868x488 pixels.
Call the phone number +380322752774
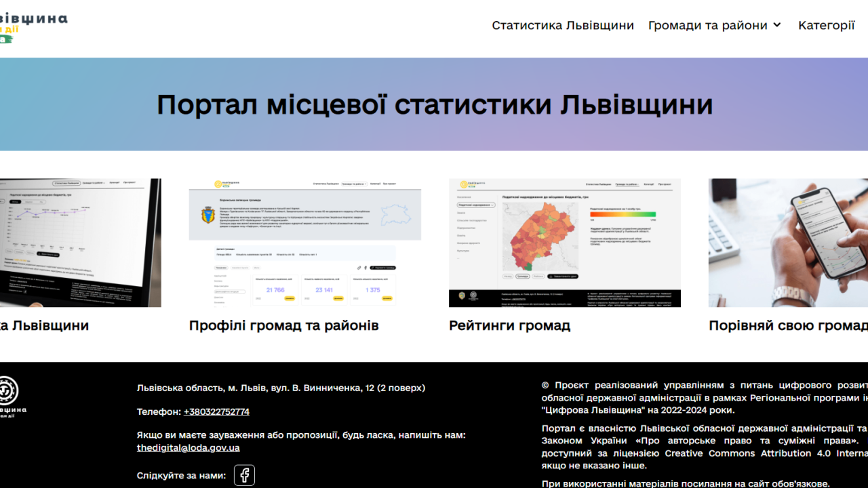coord(216,411)
